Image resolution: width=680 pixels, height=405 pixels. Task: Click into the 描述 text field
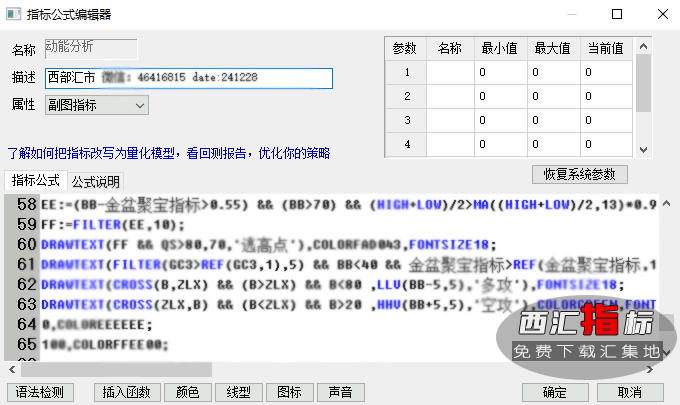pos(188,78)
